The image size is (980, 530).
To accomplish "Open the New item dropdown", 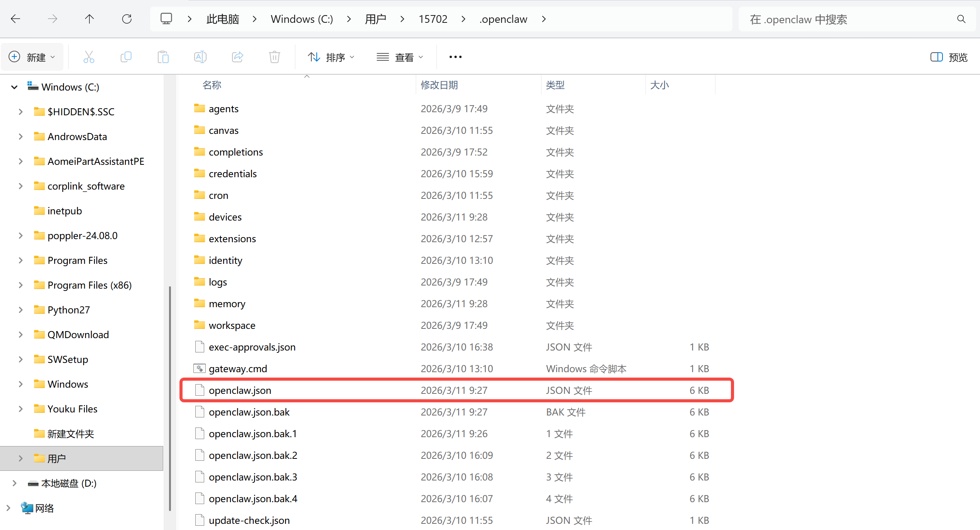I will pos(32,57).
